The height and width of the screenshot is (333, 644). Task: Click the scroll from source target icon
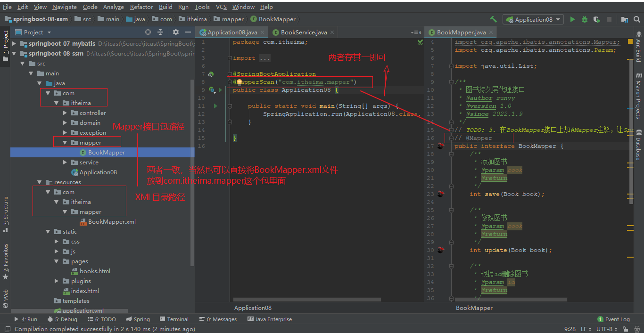[x=148, y=32]
